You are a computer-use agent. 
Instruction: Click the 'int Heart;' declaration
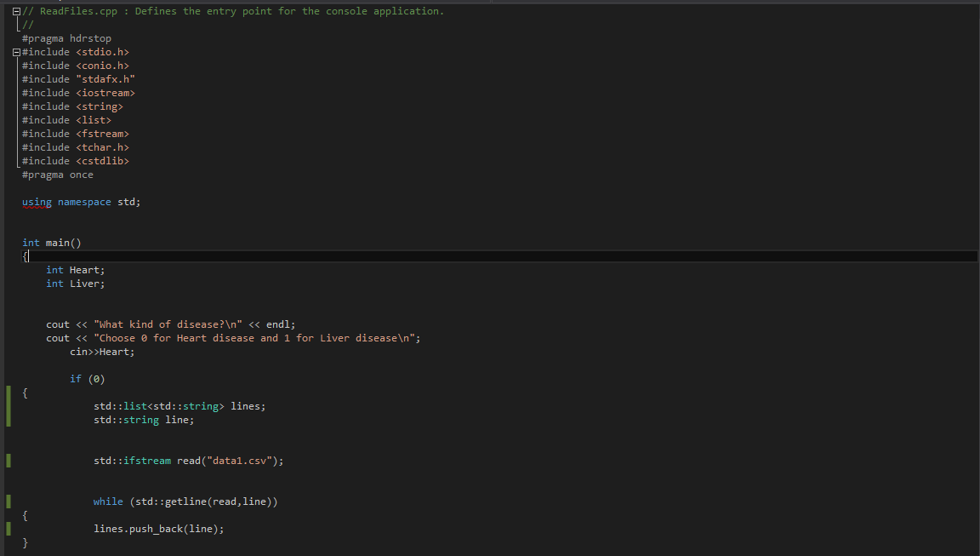coord(76,270)
